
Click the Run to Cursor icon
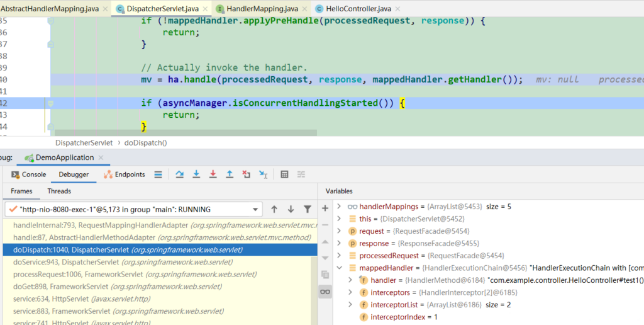tap(264, 174)
